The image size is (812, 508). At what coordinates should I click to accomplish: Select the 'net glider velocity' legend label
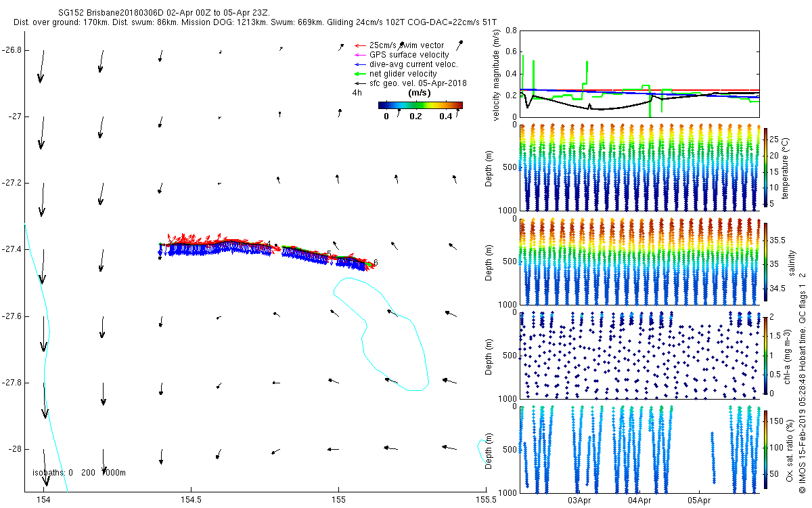click(403, 74)
